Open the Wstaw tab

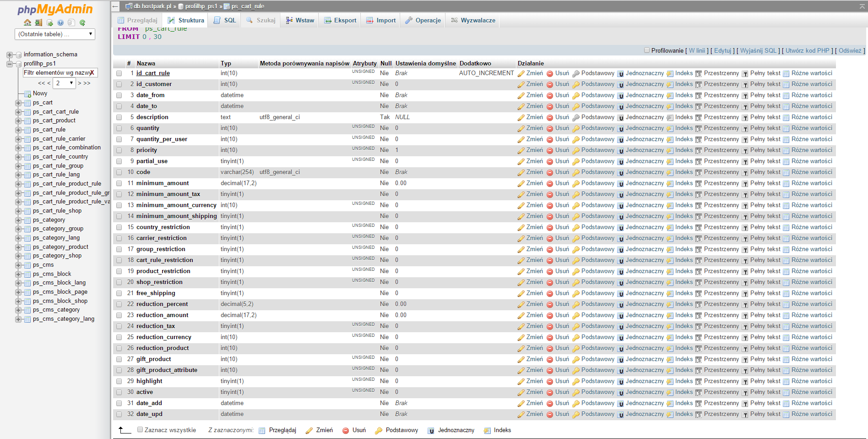300,20
